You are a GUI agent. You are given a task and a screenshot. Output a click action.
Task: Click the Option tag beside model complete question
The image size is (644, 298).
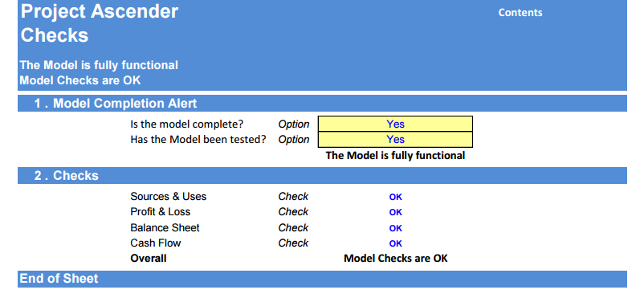point(294,125)
